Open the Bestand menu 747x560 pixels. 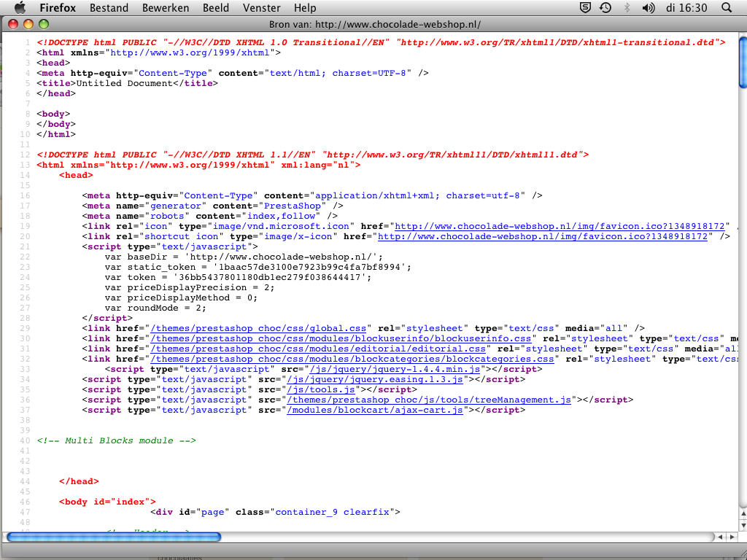109,7
